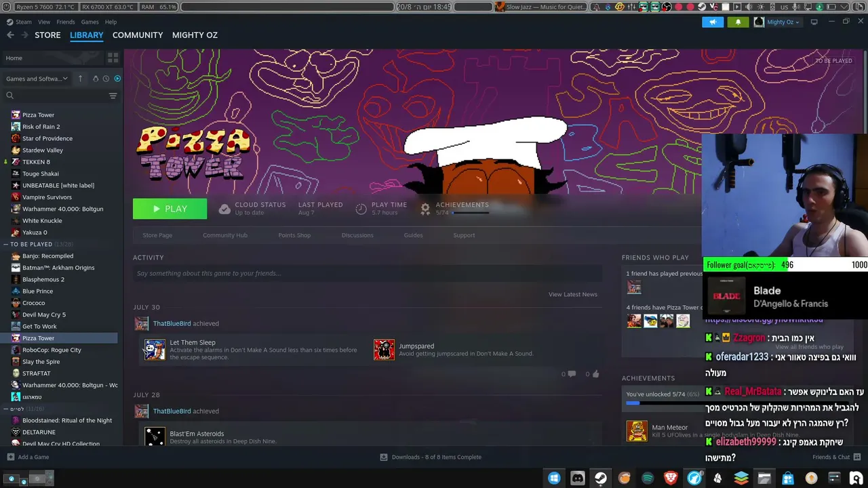Click the achievements gear icon
The height and width of the screenshot is (488, 868).
point(425,209)
